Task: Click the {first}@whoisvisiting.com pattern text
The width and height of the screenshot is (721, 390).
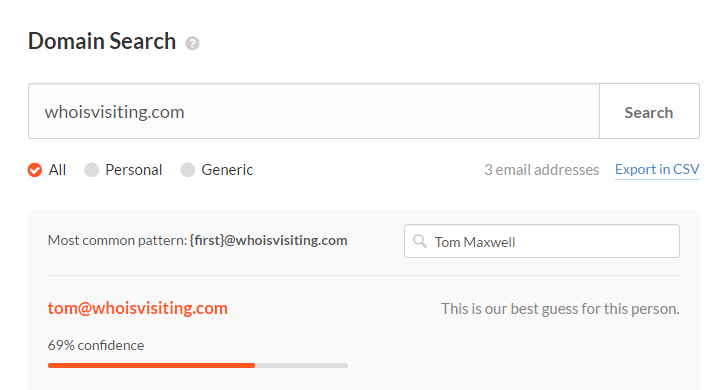Action: click(x=269, y=240)
